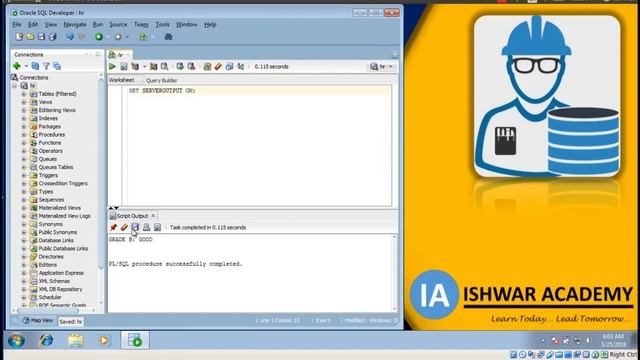Image resolution: width=640 pixels, height=360 pixels.
Task: Click the New file icon in main toolbar
Action: [x=19, y=37]
